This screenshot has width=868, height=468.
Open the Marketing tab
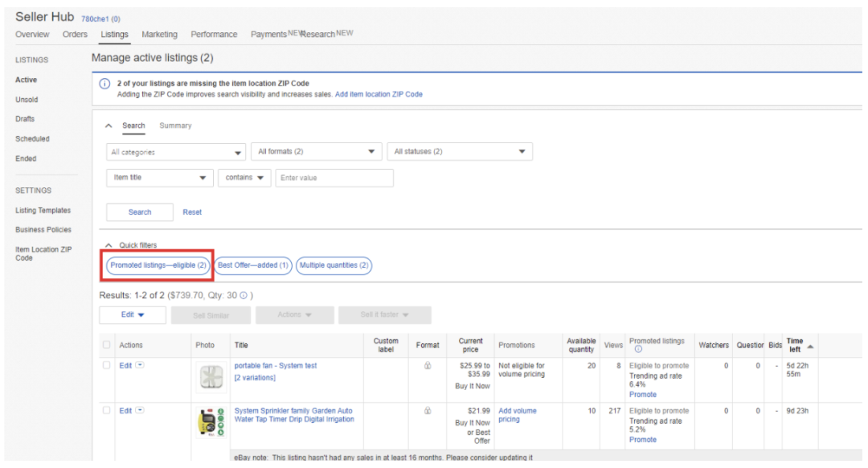coord(159,35)
